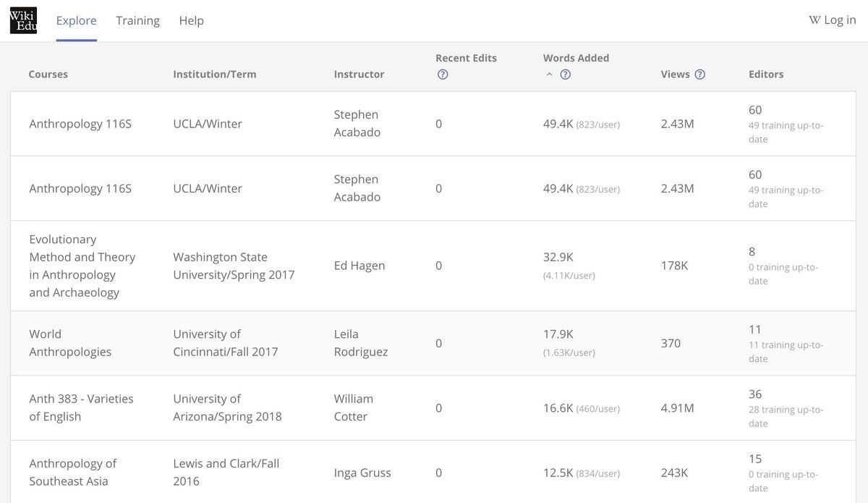Sort by the Instructor column header

click(x=359, y=74)
